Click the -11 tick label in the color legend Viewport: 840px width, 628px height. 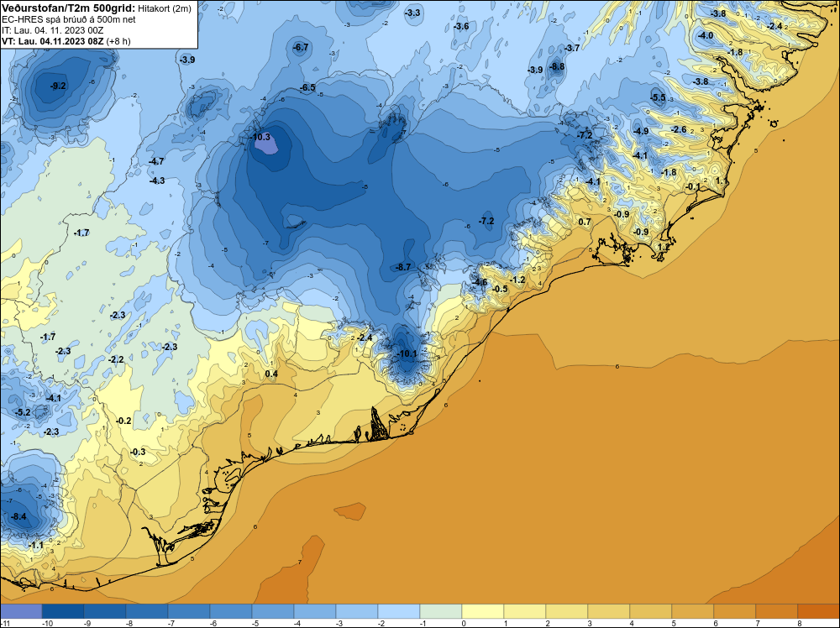(x=4, y=623)
